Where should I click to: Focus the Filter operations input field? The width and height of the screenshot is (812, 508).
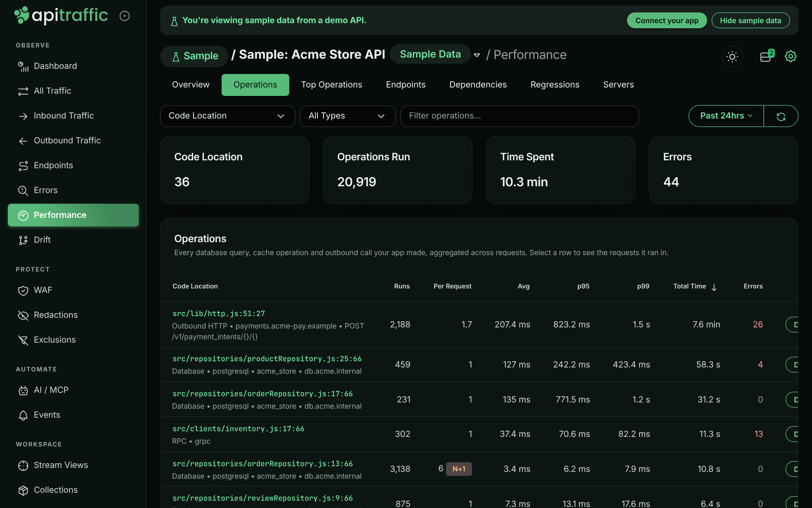point(519,116)
